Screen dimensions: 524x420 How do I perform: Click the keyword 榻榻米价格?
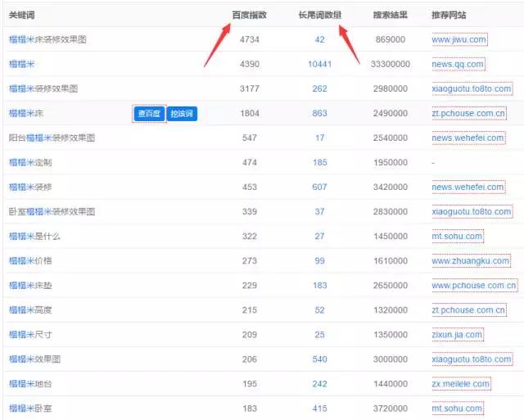coord(30,261)
